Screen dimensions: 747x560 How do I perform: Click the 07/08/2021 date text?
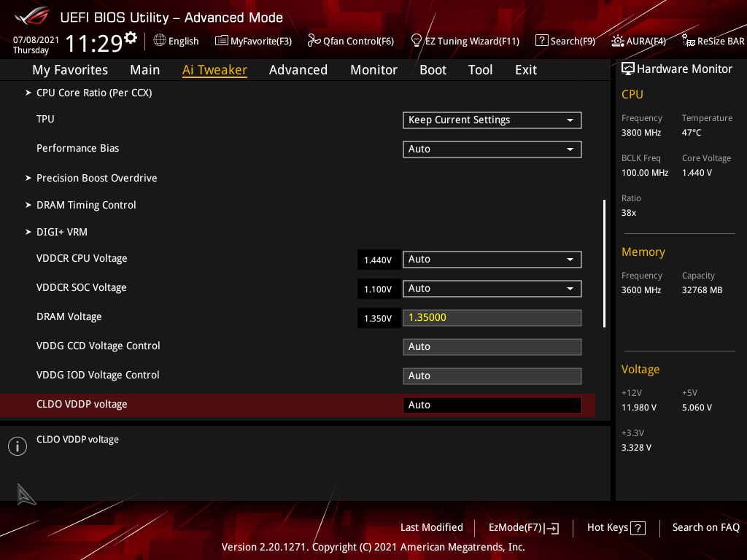36,40
